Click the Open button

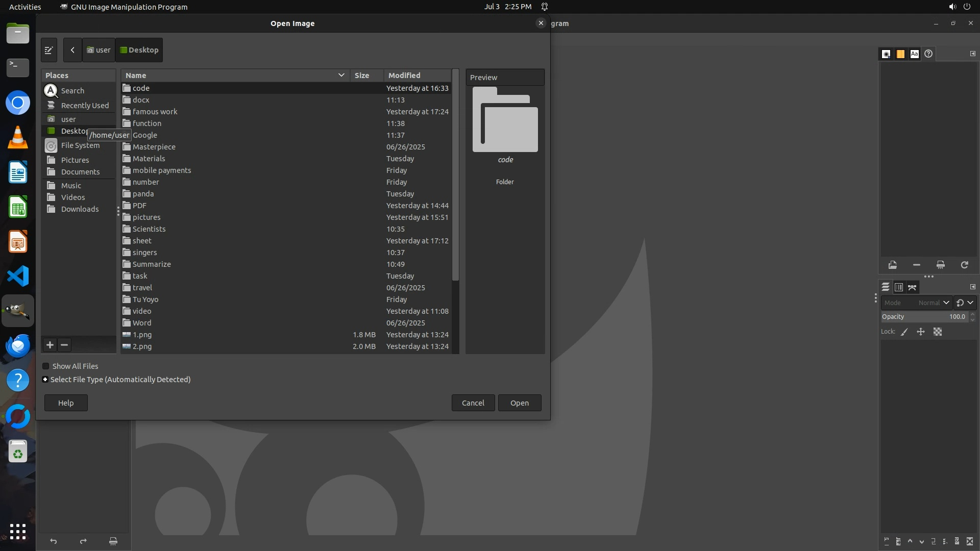pyautogui.click(x=519, y=403)
